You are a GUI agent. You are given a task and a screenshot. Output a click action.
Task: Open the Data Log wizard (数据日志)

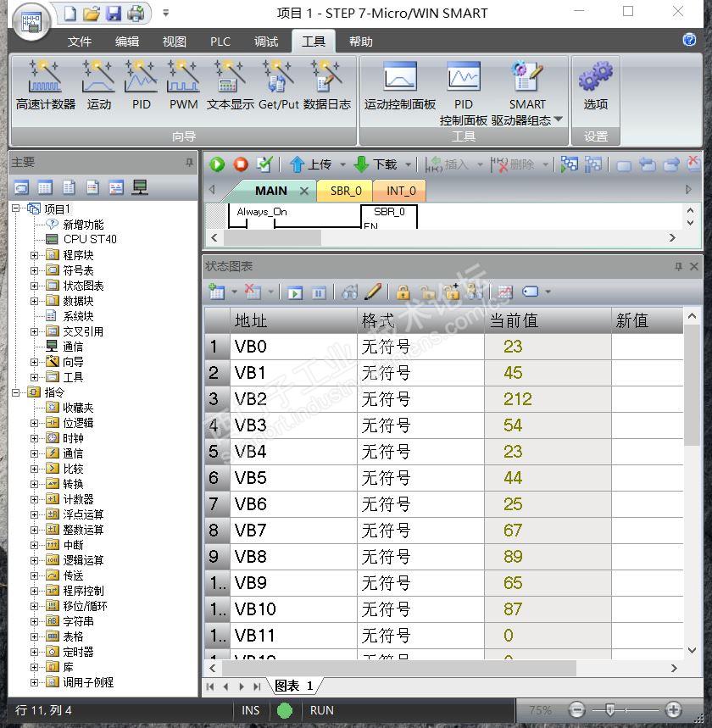327,85
